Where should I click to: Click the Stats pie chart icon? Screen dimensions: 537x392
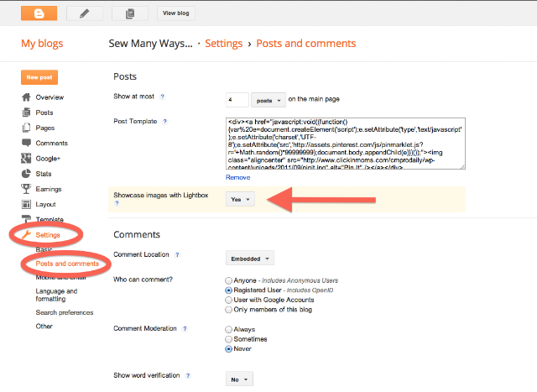[x=26, y=174]
